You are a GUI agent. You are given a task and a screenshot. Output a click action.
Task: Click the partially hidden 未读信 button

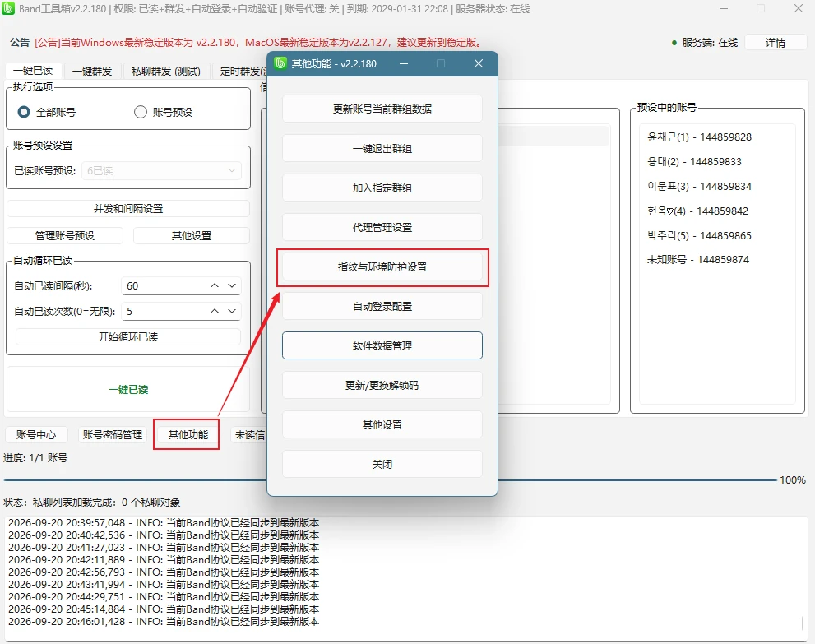click(249, 434)
